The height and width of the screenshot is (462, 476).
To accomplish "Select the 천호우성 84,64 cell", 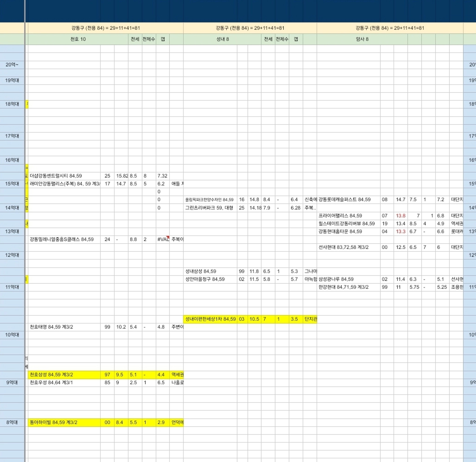I will pos(64,383).
